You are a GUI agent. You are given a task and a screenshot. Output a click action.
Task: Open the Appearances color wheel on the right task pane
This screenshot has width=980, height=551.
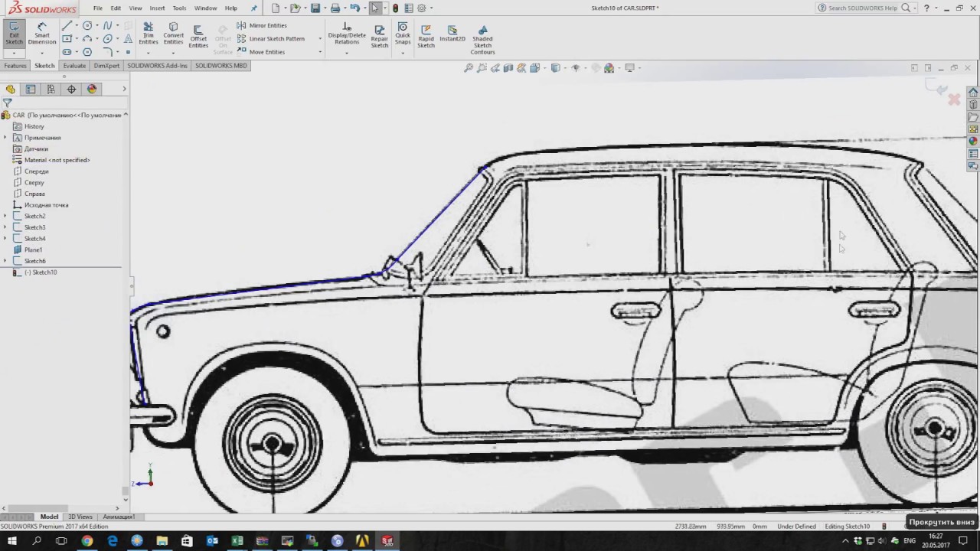(x=972, y=141)
